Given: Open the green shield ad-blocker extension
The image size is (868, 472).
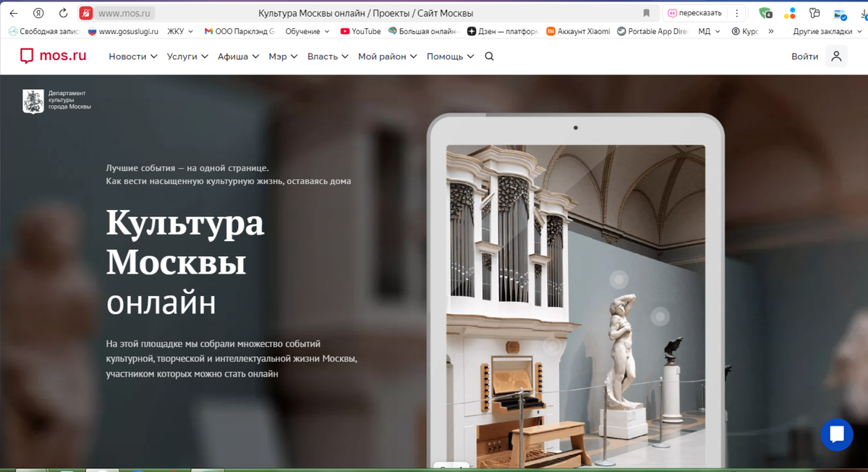Looking at the screenshot, I should pyautogui.click(x=765, y=13).
